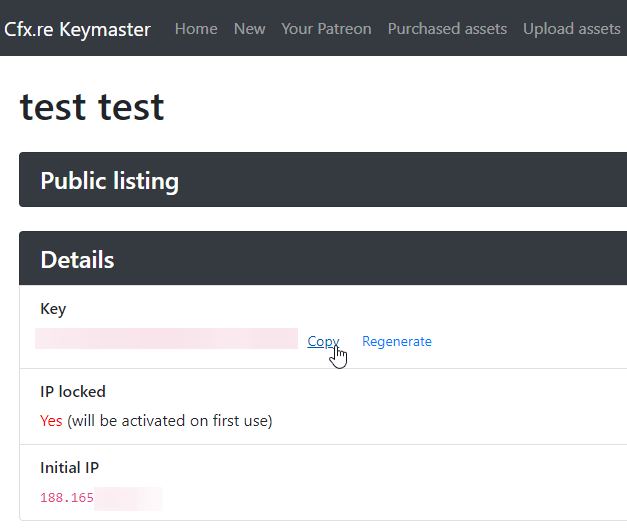Click the Key field label

53,309
